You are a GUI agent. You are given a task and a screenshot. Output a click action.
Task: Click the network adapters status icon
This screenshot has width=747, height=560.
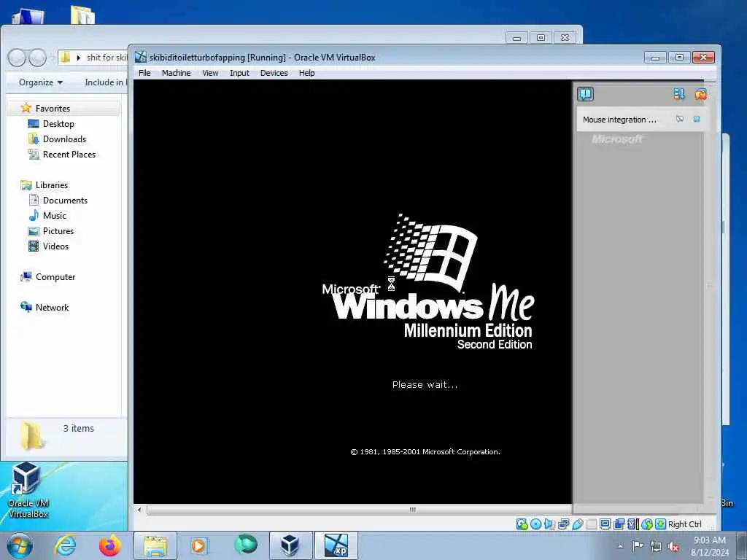[563, 524]
